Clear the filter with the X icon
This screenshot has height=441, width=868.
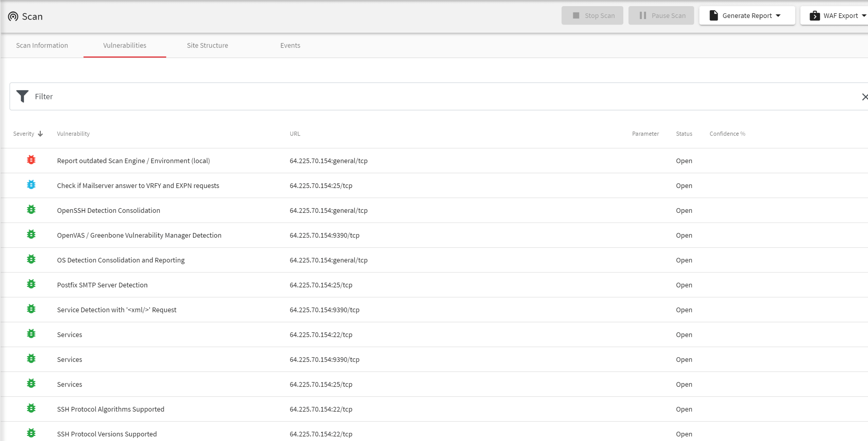pos(865,97)
